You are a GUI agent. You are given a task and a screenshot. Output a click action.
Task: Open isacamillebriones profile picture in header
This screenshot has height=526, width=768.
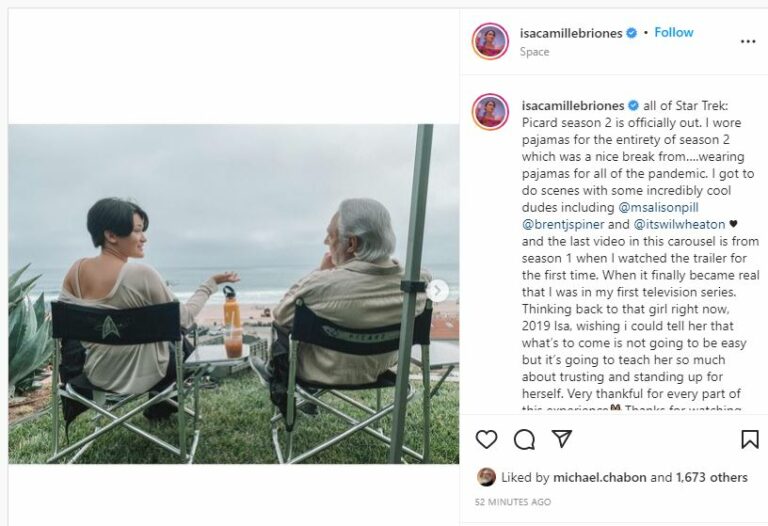[490, 41]
